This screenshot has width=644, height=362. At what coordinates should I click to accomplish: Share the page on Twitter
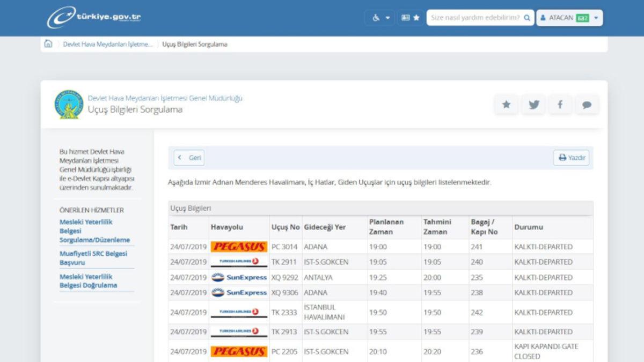(533, 105)
